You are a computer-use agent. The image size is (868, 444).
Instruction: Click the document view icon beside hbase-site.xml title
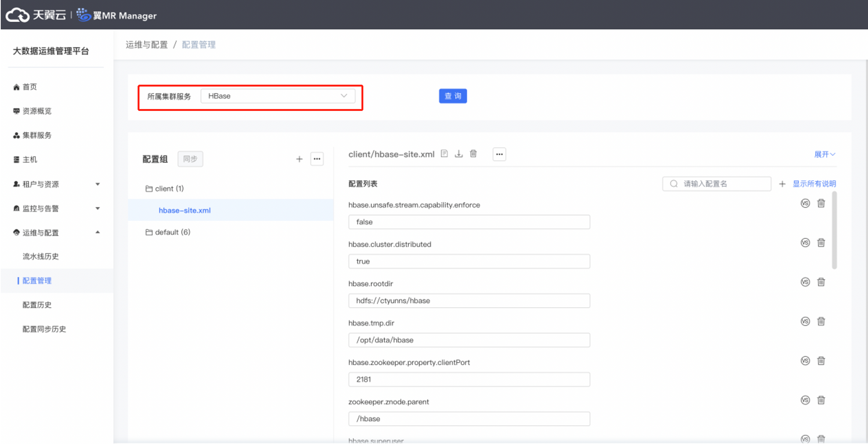(444, 154)
